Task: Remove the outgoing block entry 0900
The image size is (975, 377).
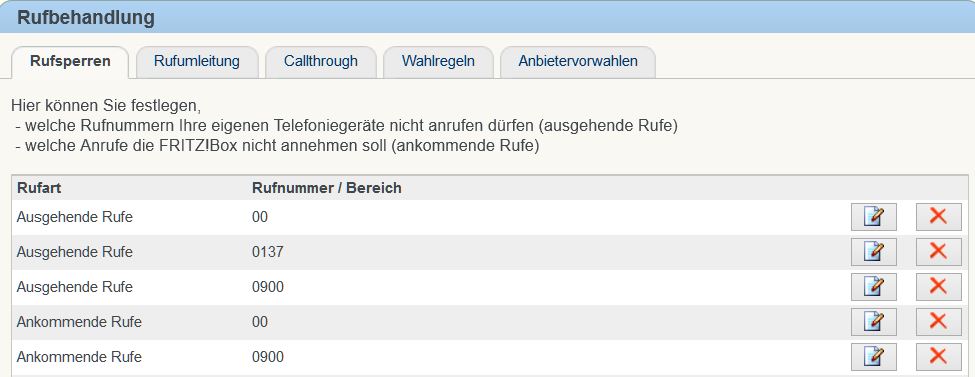Action: [x=938, y=287]
